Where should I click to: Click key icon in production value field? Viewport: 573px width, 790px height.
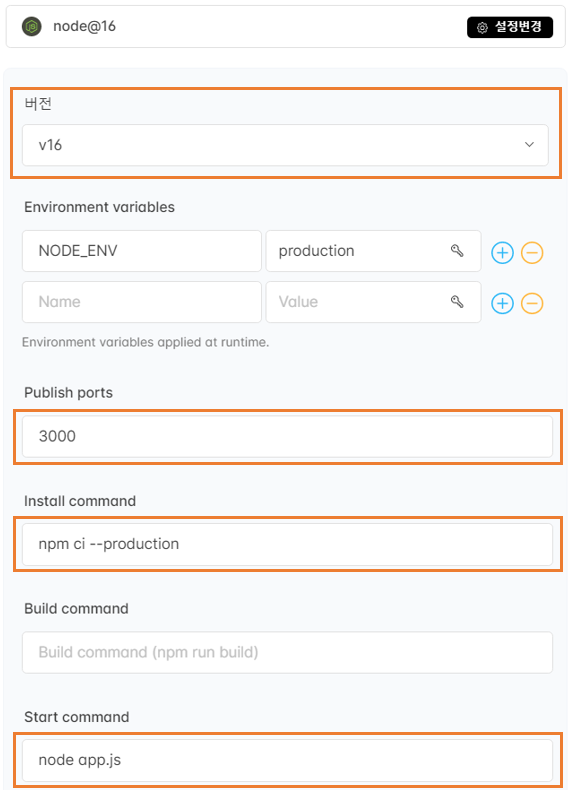pos(457,250)
